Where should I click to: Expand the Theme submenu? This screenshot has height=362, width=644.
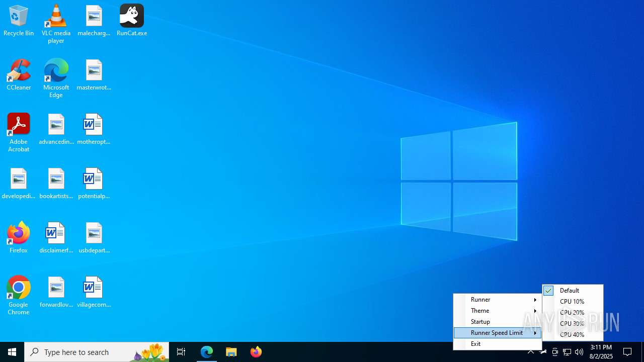click(x=498, y=311)
